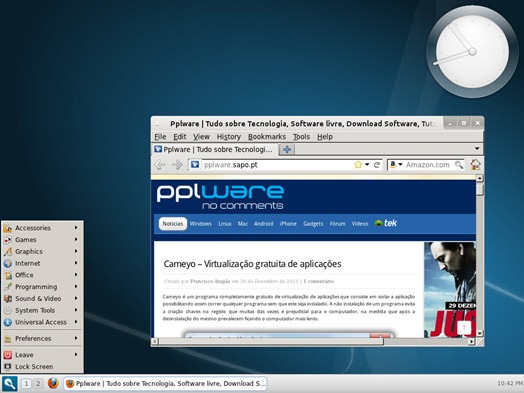Open the Accessories submenu

[42, 228]
